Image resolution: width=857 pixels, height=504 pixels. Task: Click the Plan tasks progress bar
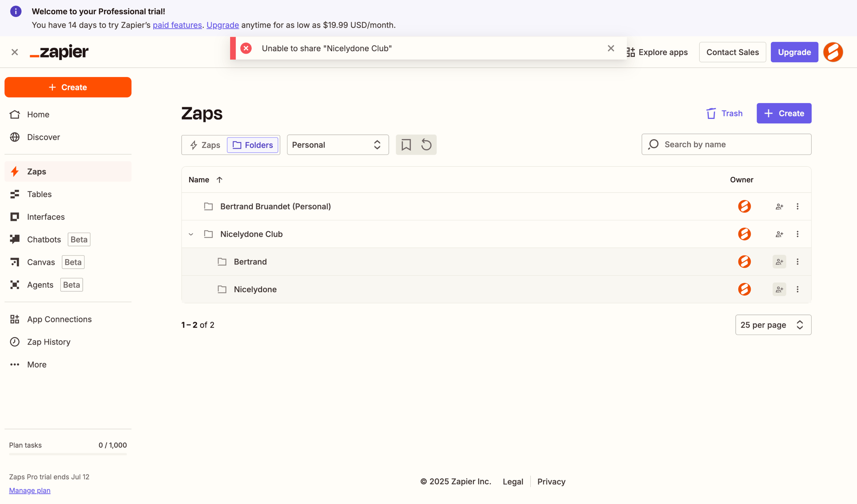(x=68, y=454)
